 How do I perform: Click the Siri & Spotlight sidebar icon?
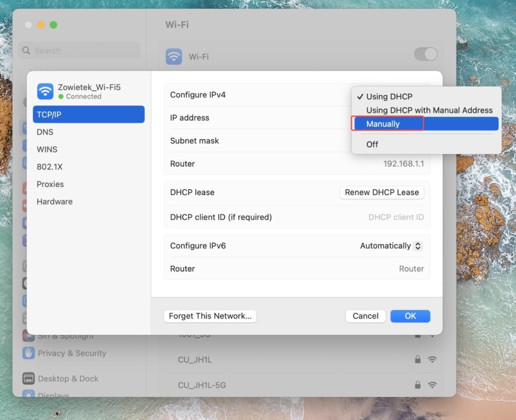point(28,335)
